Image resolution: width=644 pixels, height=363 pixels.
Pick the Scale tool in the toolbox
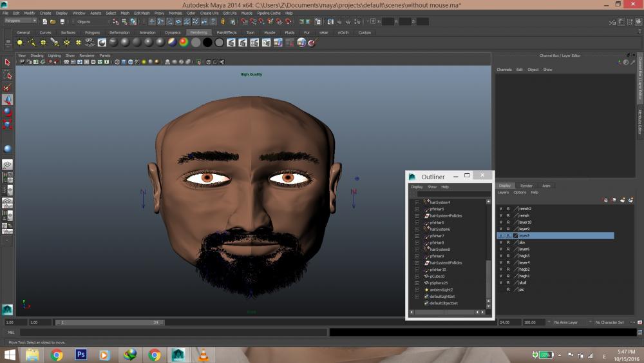(x=7, y=124)
